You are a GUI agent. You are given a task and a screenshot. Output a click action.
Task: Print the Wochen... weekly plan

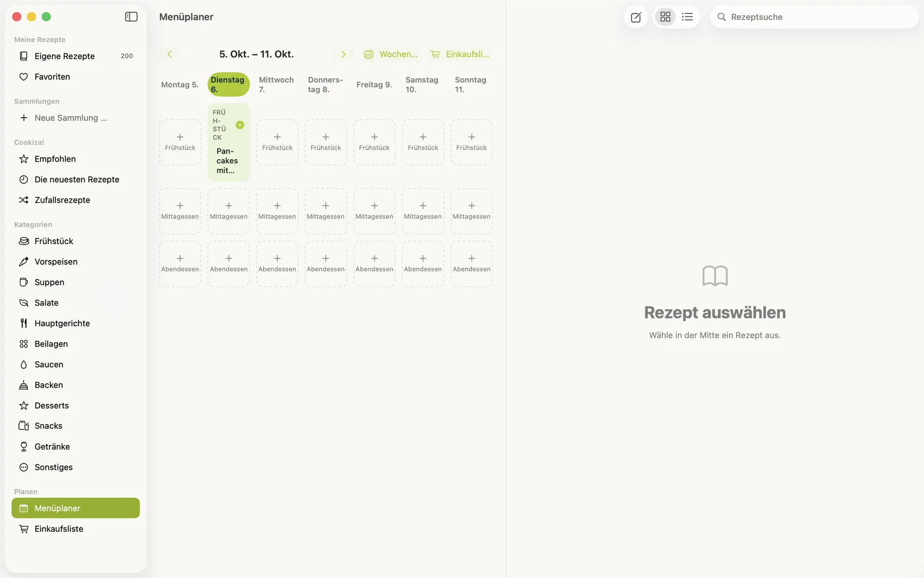[391, 54]
